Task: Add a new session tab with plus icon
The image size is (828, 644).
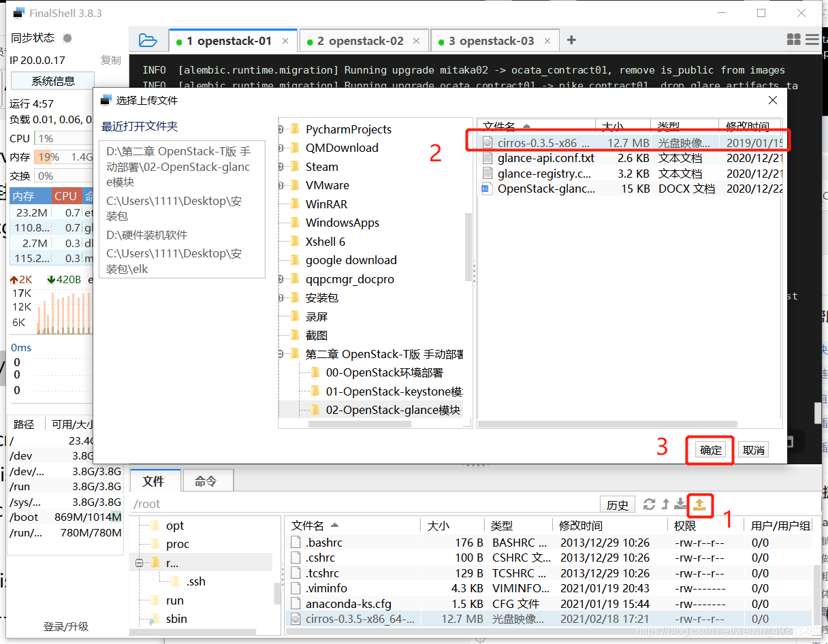Action: [x=571, y=40]
